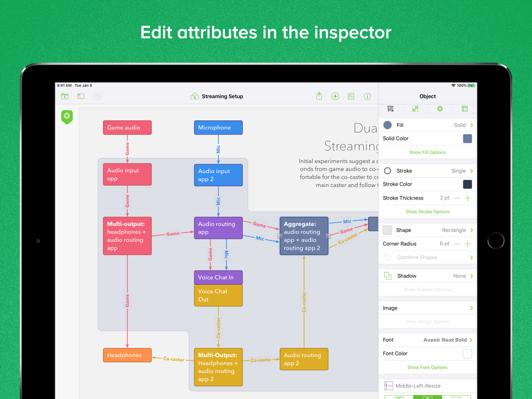The image size is (532, 399).
Task: Open the Combine Shapes options chevron
Action: [x=471, y=257]
